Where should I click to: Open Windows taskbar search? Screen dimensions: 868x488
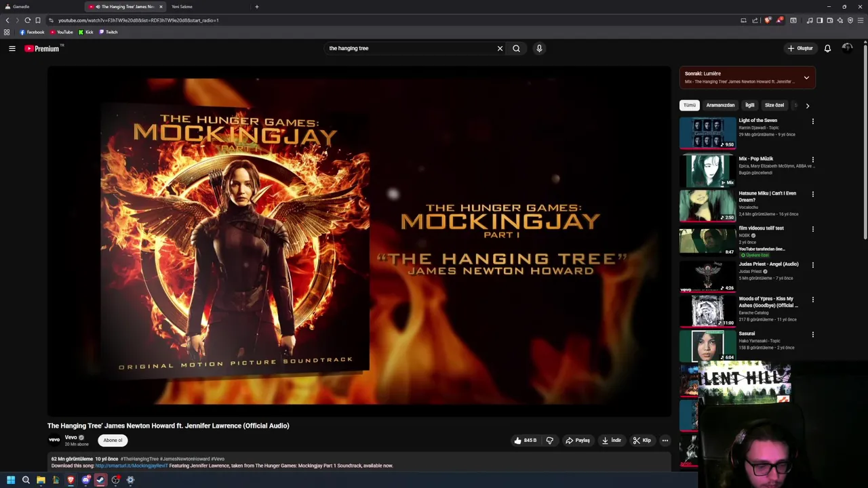click(x=26, y=480)
